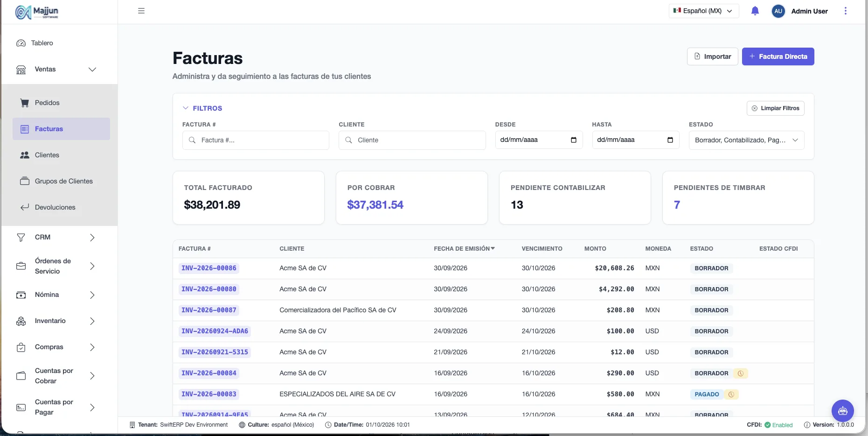This screenshot has width=868, height=436.
Task: Create a new Factura Directa
Action: 778,56
